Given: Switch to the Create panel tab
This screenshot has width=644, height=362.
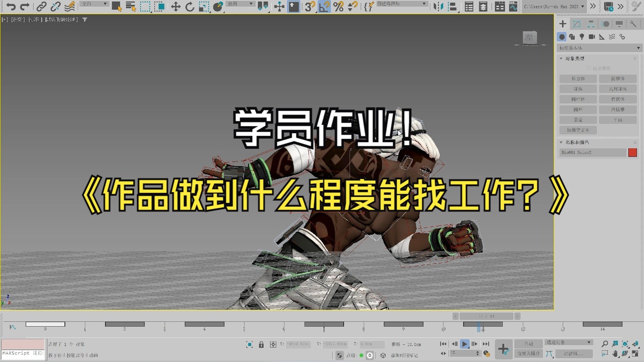Looking at the screenshot, I should pyautogui.click(x=563, y=24).
